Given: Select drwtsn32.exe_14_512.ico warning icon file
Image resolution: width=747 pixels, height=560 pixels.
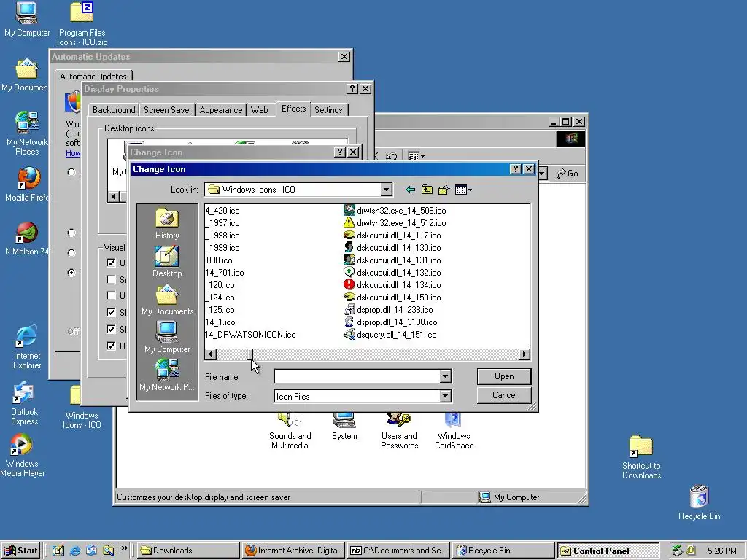Looking at the screenshot, I should (395, 223).
